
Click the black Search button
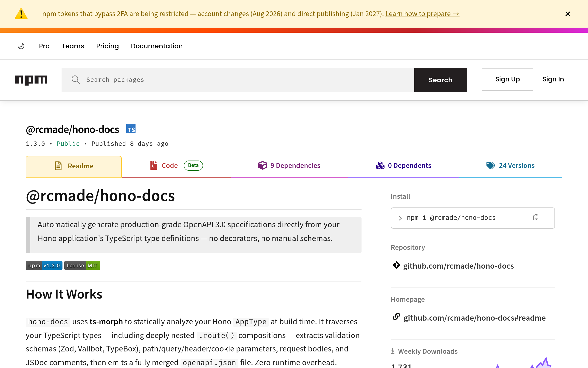point(441,80)
